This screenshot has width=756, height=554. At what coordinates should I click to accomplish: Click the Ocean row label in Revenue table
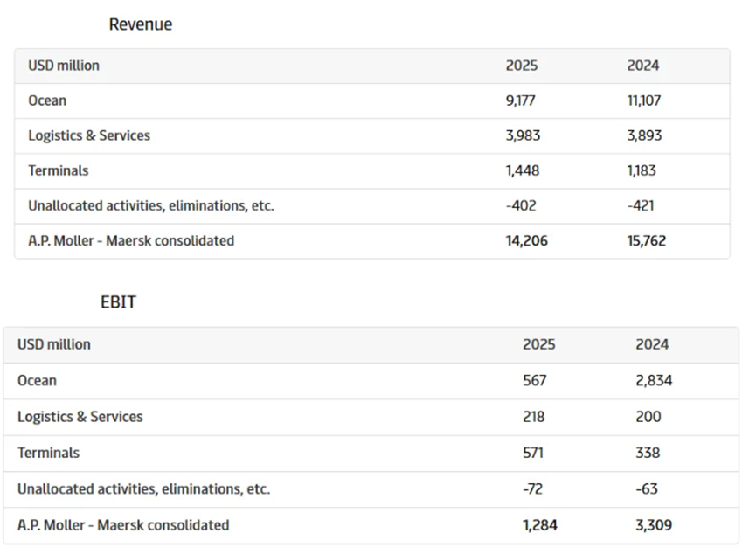click(47, 100)
